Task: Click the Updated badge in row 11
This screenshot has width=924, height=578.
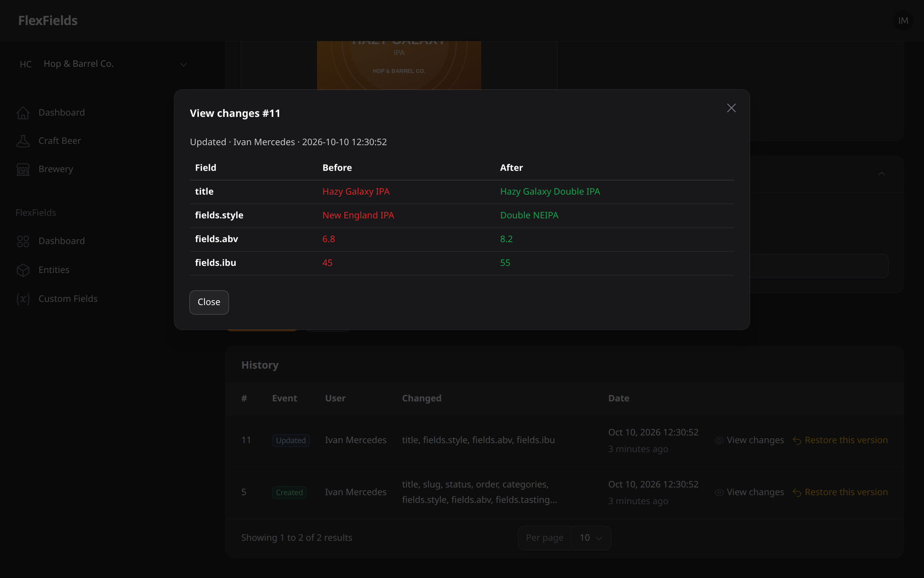Action: (x=291, y=440)
